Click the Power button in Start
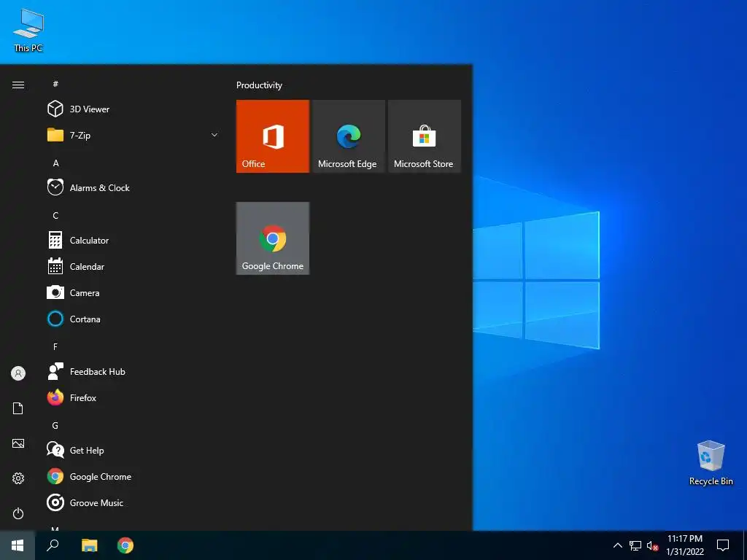 pyautogui.click(x=18, y=513)
